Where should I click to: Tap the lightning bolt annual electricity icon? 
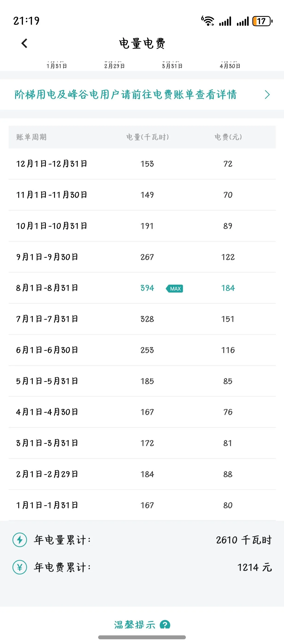[20, 540]
